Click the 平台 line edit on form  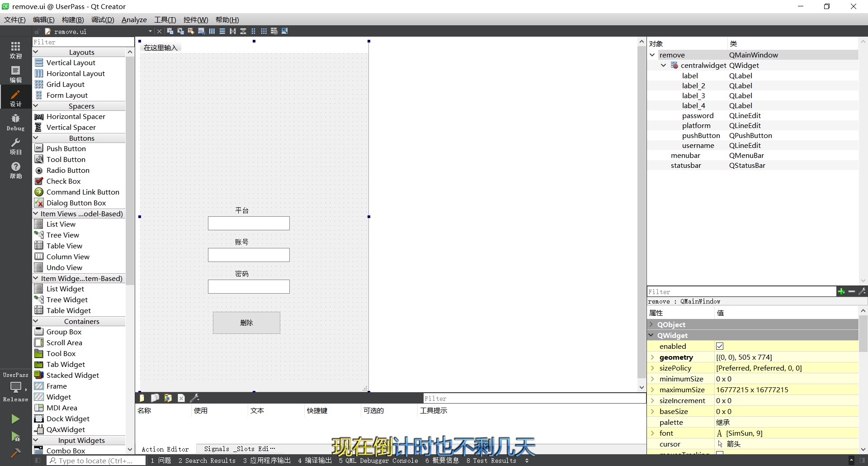click(249, 223)
